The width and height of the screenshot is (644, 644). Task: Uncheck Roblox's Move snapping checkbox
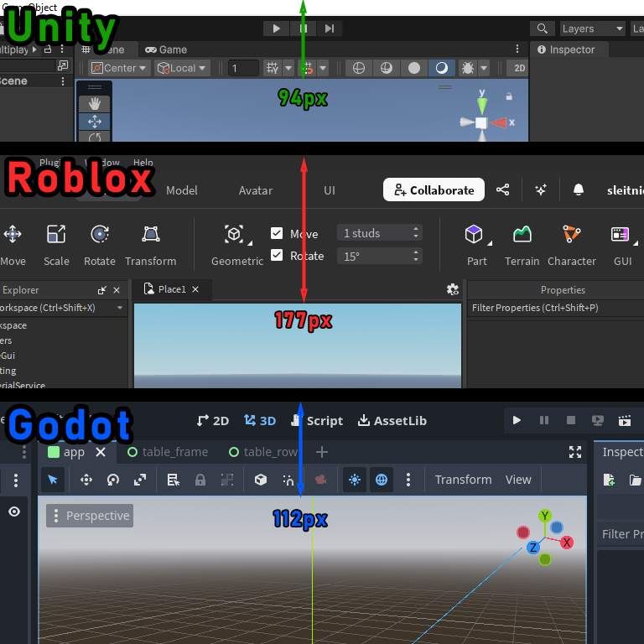point(277,233)
